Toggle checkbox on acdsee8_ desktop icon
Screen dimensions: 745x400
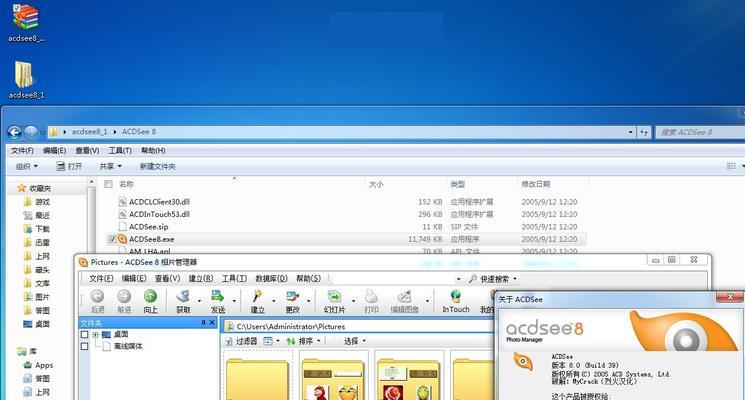click(x=17, y=8)
